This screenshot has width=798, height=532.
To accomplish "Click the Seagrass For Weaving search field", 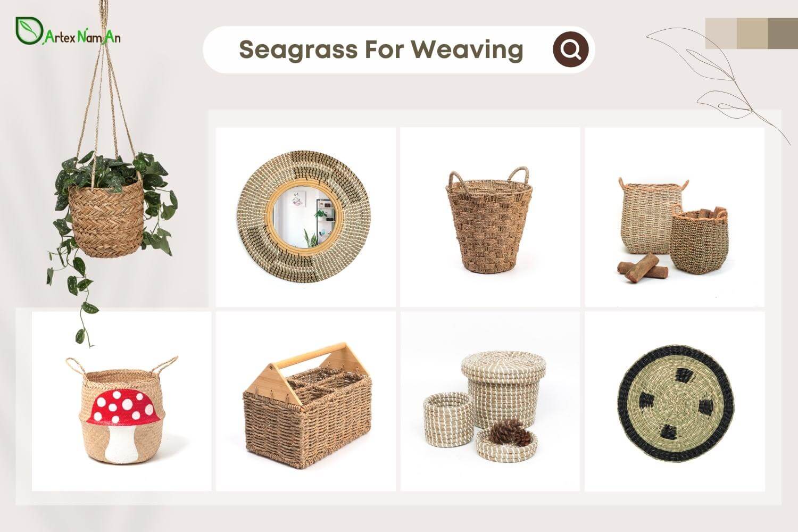I will (x=398, y=49).
